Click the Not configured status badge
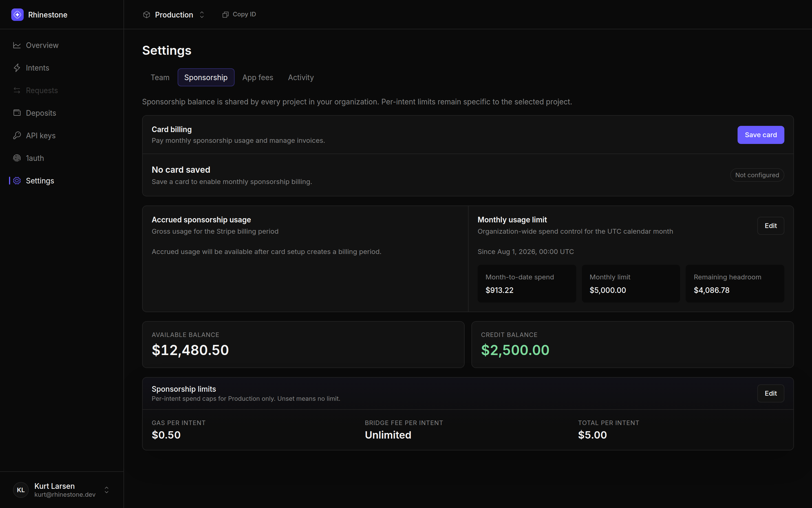 click(x=757, y=175)
